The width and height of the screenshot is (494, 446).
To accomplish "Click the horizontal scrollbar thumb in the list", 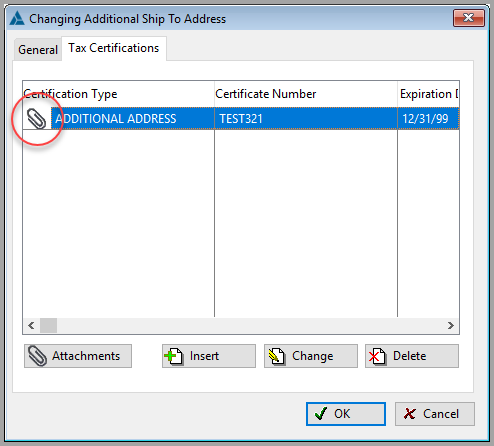I will (48, 325).
